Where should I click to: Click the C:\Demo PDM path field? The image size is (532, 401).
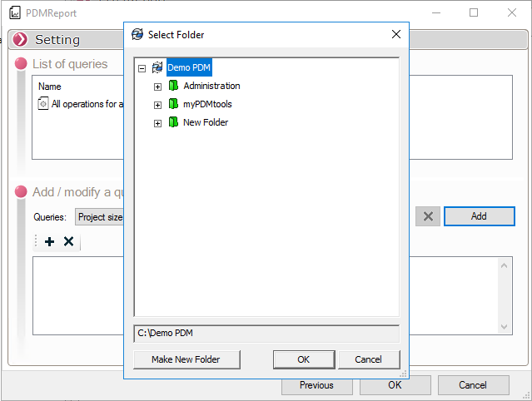(x=266, y=334)
